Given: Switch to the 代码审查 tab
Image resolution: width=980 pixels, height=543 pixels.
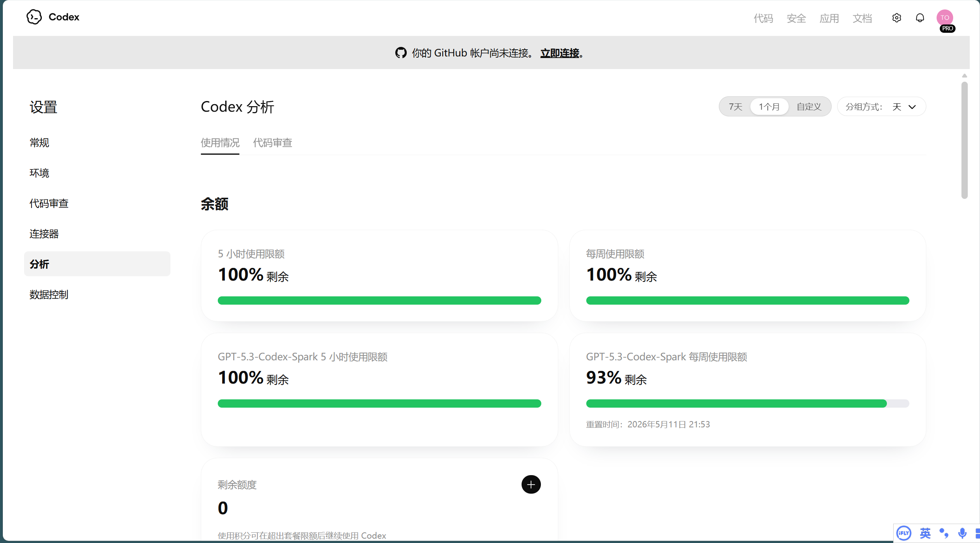Looking at the screenshot, I should point(273,142).
